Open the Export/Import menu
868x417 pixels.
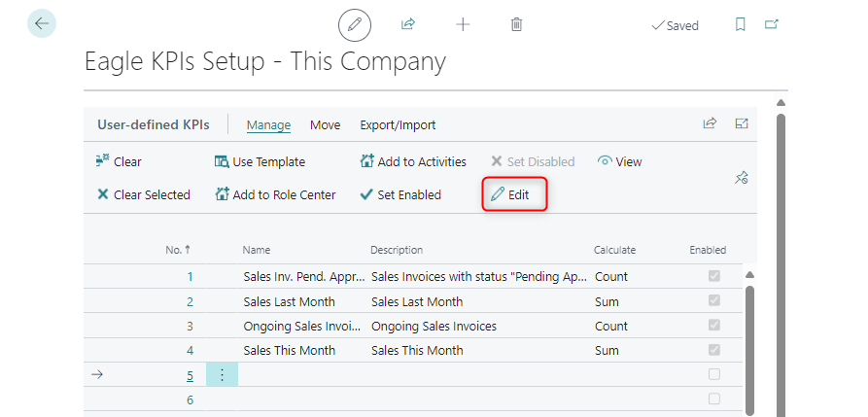(398, 124)
